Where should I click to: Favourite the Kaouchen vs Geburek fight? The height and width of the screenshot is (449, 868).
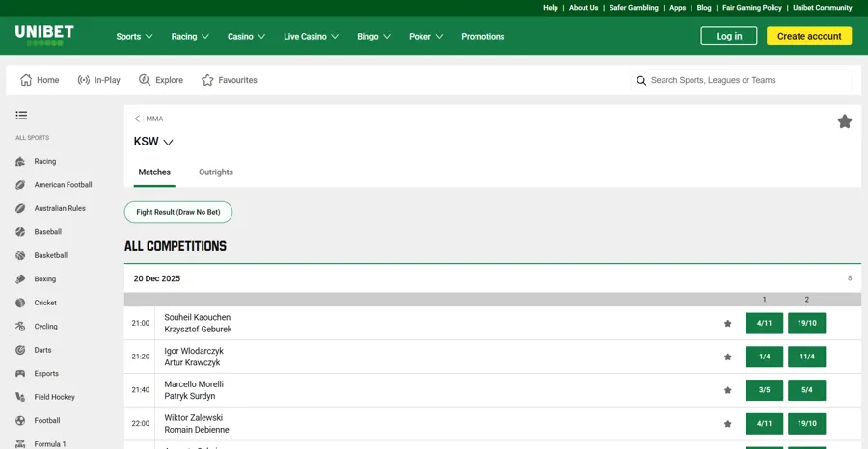[727, 324]
